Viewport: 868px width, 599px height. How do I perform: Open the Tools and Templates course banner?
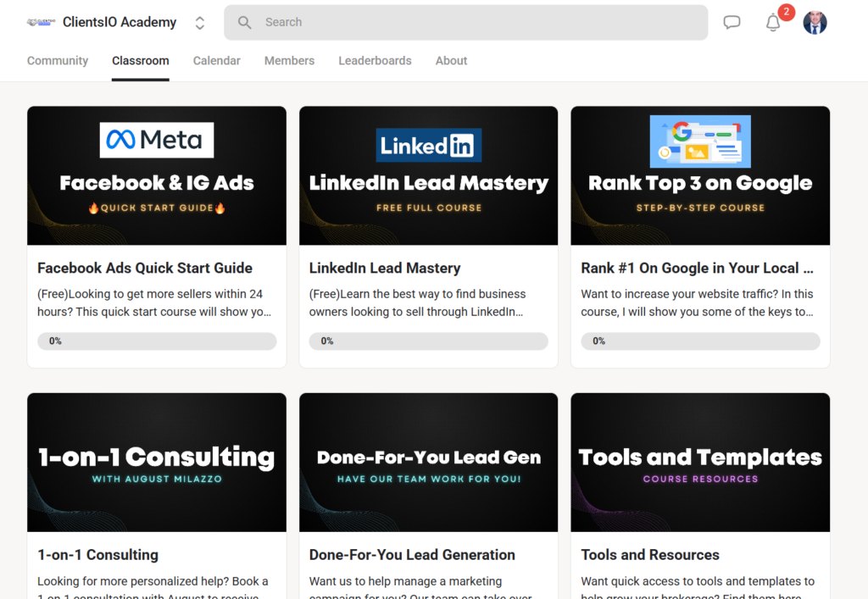click(700, 463)
